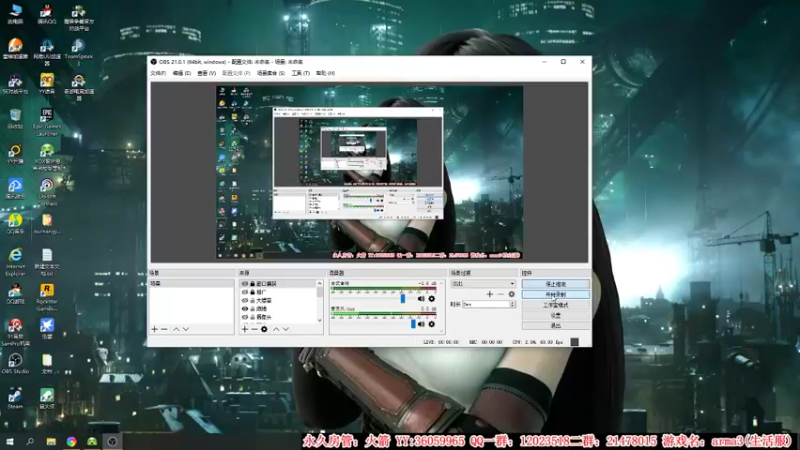Viewport: 800px width, 450px height.
Task: Switch to the OBS icon on the taskbar
Action: 112,441
